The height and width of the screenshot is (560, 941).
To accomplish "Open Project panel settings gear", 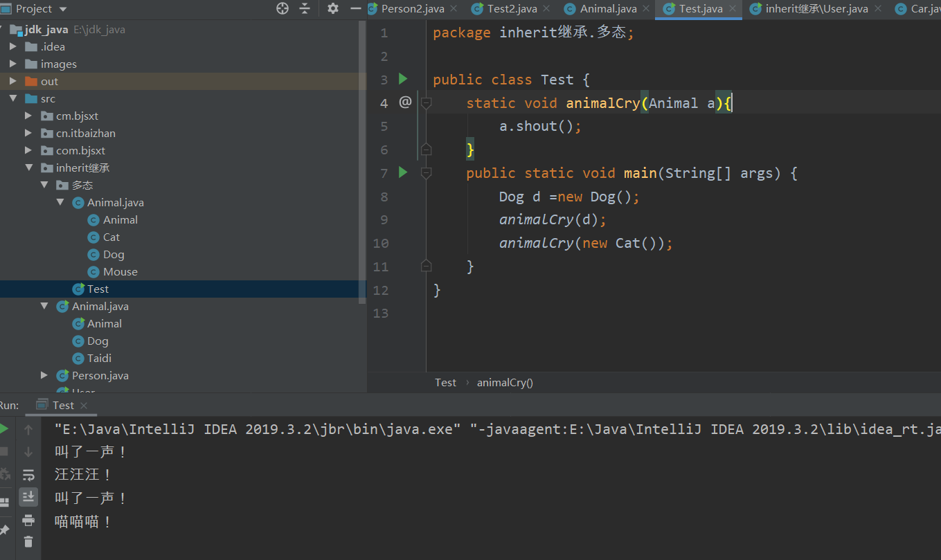I will point(333,8).
